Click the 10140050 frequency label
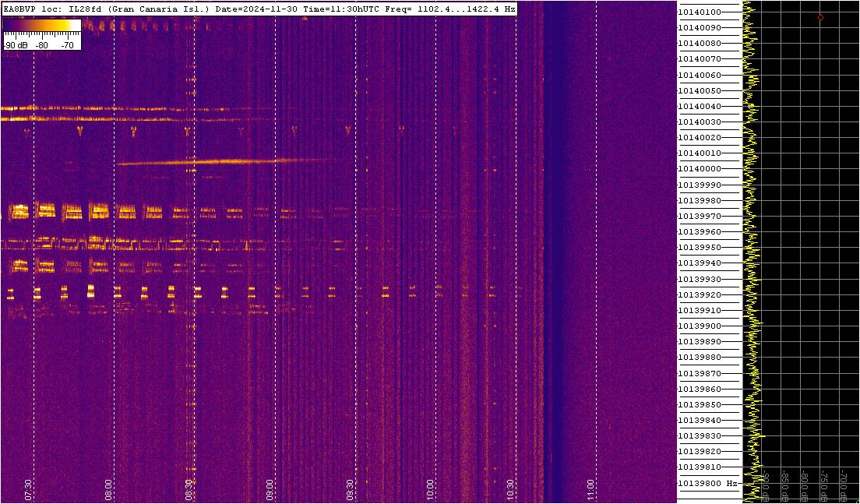Viewport: 860px width, 504px height. click(x=700, y=90)
